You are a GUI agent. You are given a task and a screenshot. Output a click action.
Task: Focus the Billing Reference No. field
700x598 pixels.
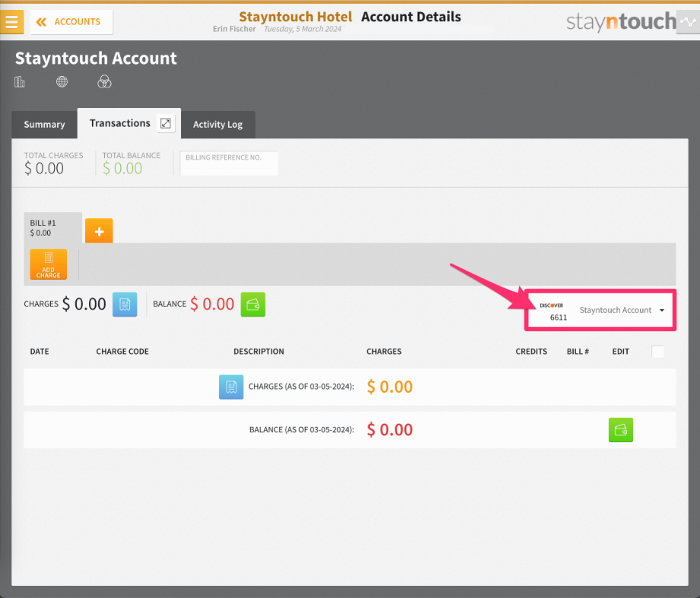[x=228, y=163]
